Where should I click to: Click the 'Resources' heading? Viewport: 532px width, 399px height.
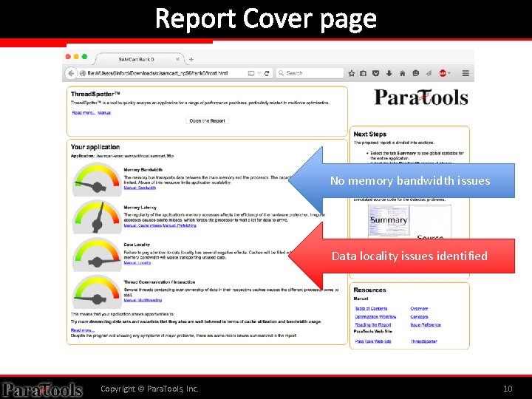[x=370, y=290]
